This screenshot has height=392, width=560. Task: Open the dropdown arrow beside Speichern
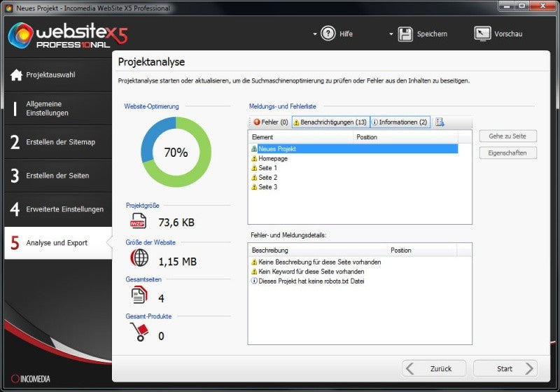(391, 34)
